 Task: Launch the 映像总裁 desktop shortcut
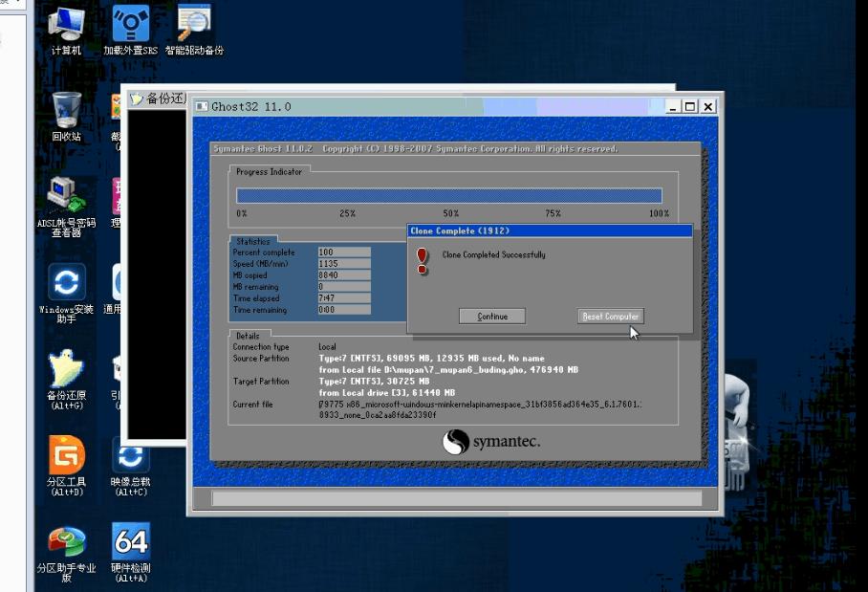[130, 455]
